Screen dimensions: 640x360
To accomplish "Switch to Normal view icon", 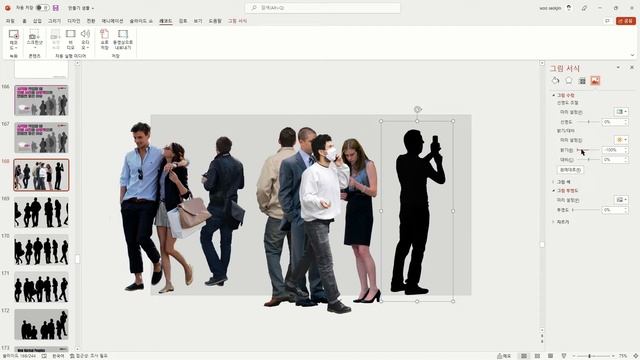I will point(524,356).
